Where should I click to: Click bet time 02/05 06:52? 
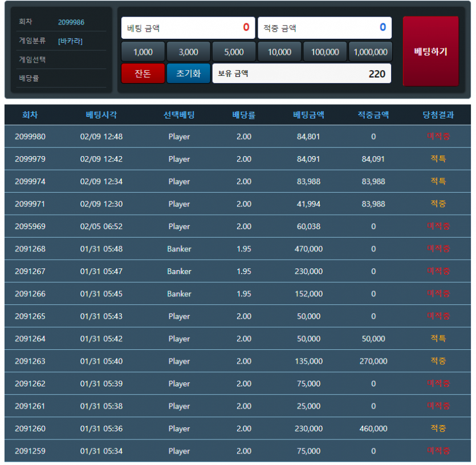(x=101, y=226)
